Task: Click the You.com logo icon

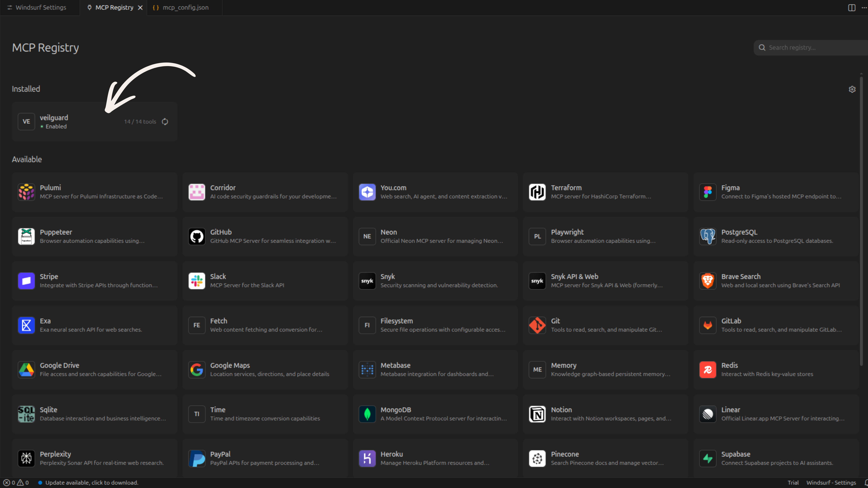Action: coord(367,192)
